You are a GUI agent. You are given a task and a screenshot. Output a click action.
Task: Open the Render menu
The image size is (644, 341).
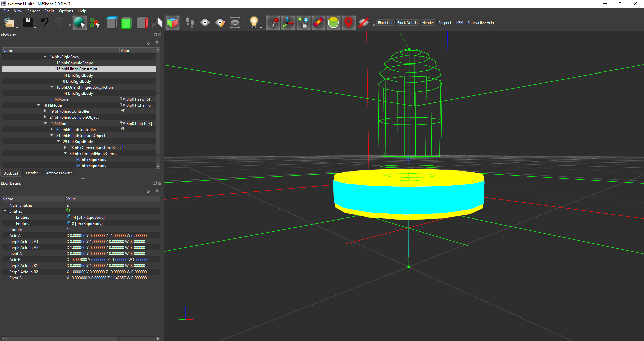(33, 11)
